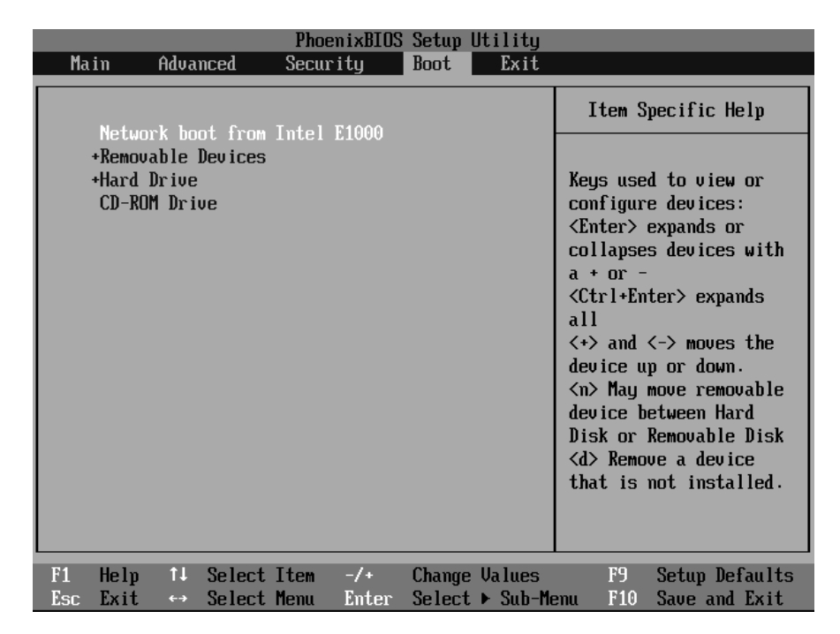
Task: Select Network boot from Intel E1000
Action: [x=246, y=136]
